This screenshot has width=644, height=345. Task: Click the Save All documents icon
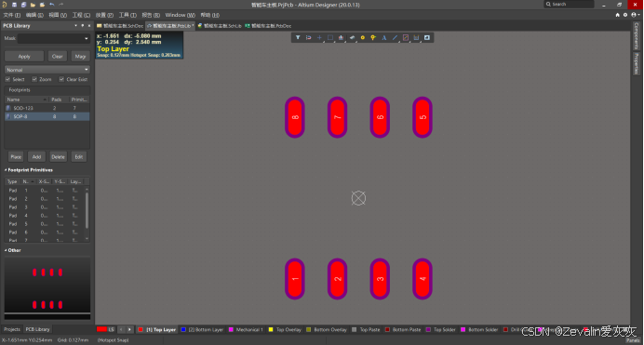[x=23, y=5]
